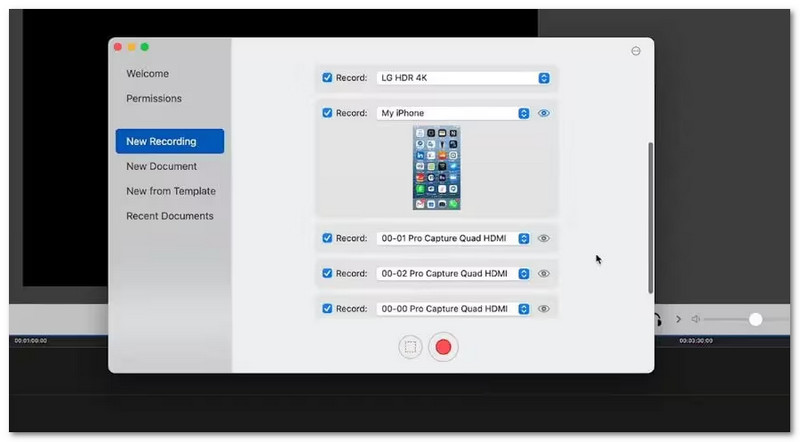Click the forward chevron in background toolbar
The width and height of the screenshot is (800, 442).
(679, 319)
